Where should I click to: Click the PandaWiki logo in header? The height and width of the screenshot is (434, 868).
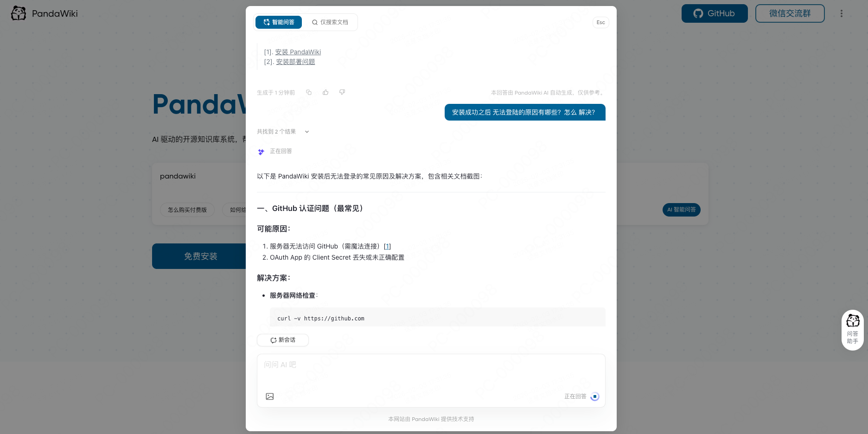coord(45,13)
